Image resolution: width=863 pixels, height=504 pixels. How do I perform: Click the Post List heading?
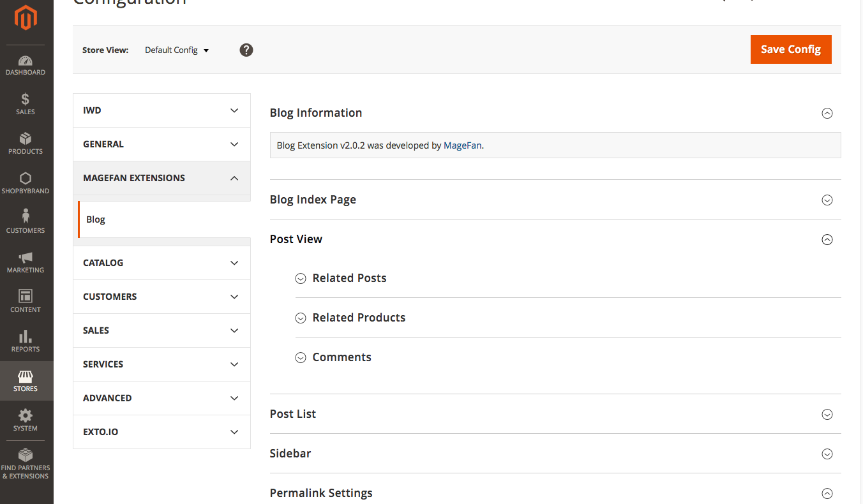[x=293, y=414]
